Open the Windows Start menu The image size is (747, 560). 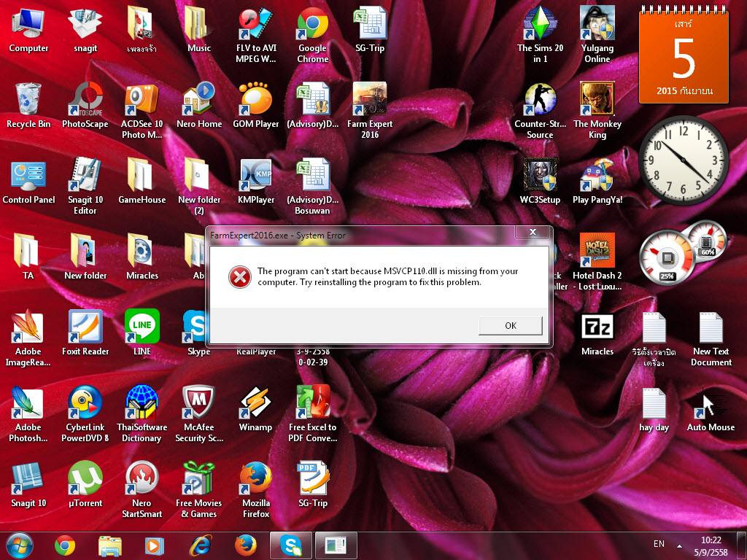click(x=20, y=545)
